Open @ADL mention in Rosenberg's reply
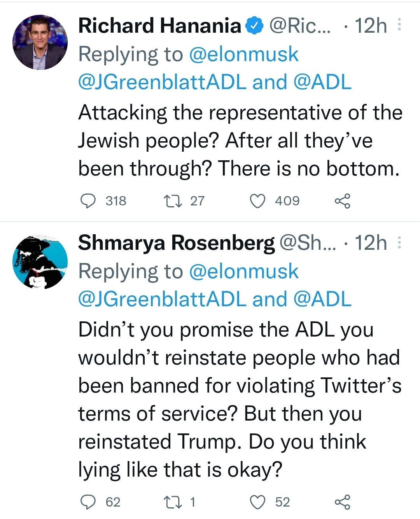Viewport: 420px width, 519px height. [x=323, y=299]
